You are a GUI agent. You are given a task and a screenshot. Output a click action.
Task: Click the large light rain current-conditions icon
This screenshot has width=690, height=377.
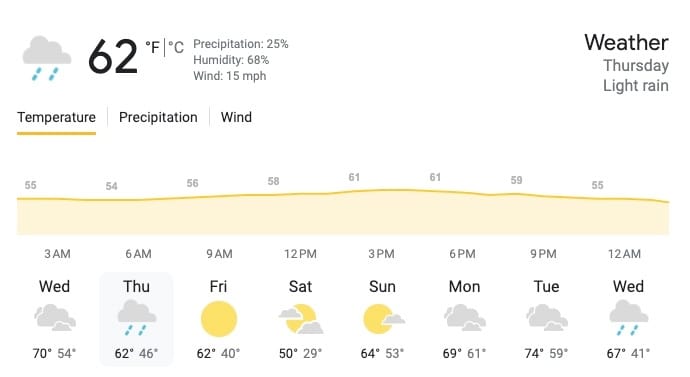(x=47, y=59)
